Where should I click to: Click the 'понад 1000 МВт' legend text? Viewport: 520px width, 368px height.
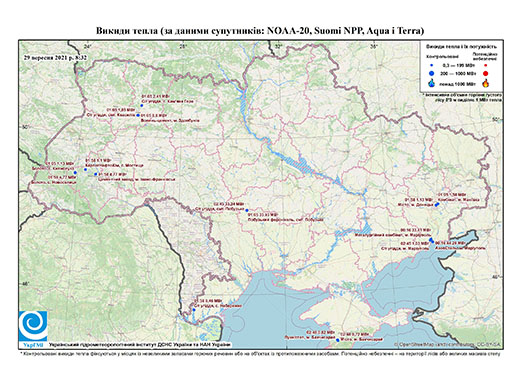(x=459, y=83)
